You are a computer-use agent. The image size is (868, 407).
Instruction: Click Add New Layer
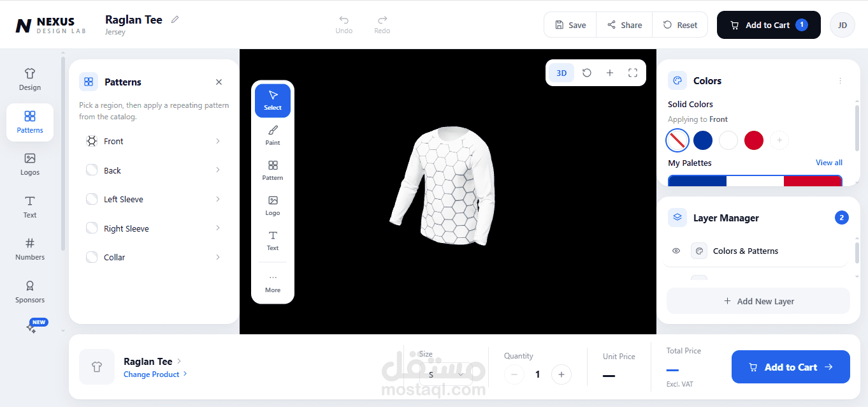pyautogui.click(x=758, y=301)
